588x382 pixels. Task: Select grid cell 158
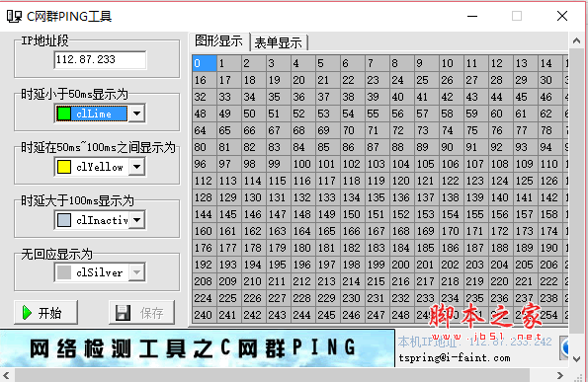click(550, 214)
